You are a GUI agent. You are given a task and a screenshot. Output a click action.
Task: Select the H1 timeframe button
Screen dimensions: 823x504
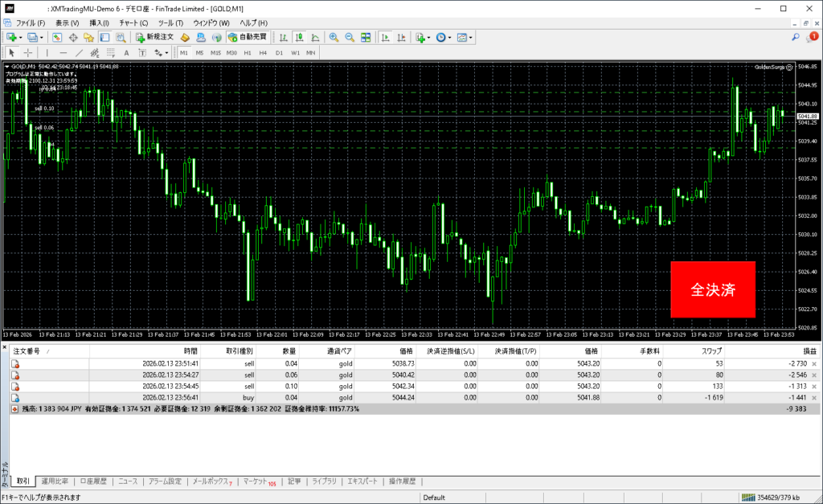coord(248,53)
